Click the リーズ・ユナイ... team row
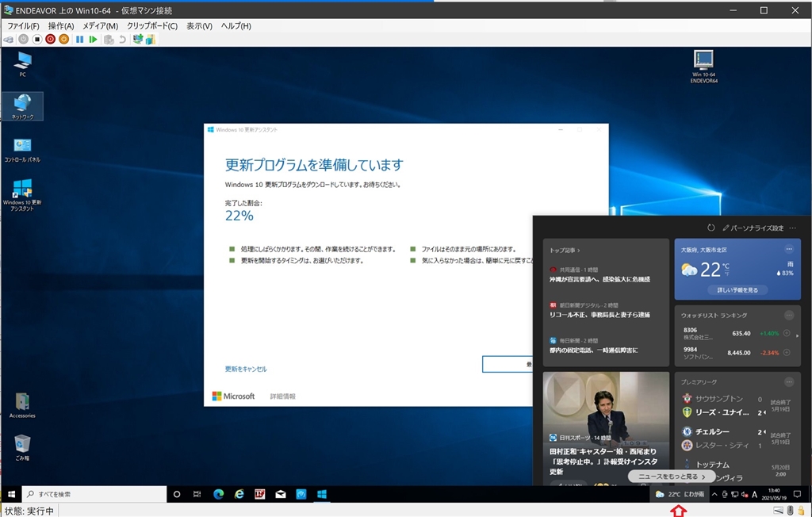This screenshot has width=812, height=517. click(724, 412)
